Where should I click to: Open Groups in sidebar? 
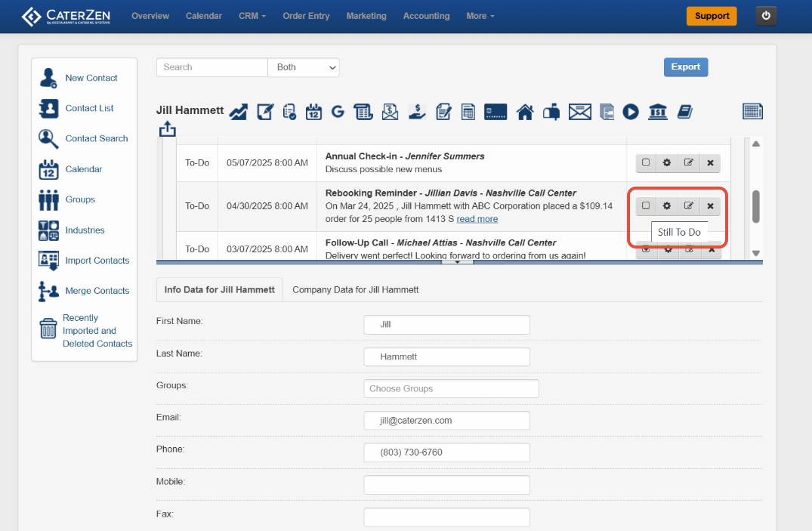67,199
